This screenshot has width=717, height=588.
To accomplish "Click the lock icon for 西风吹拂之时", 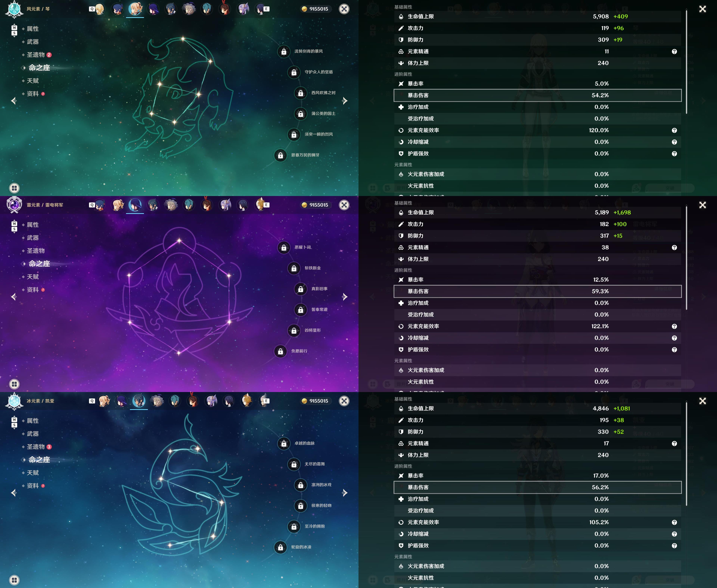I will (x=301, y=93).
